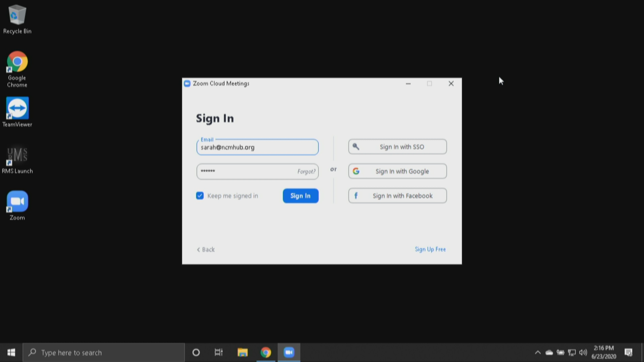644x362 pixels.
Task: Open Cortana circle icon in the taskbar
Action: tap(196, 353)
